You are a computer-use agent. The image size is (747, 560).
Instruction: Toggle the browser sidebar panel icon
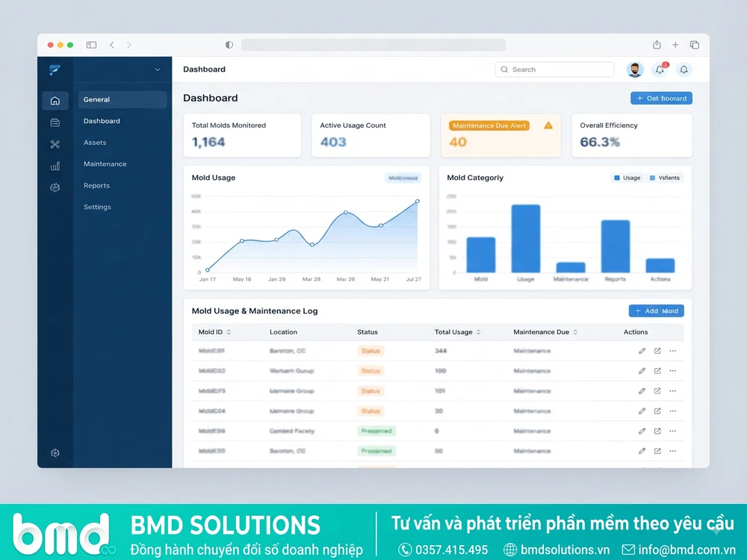(91, 45)
